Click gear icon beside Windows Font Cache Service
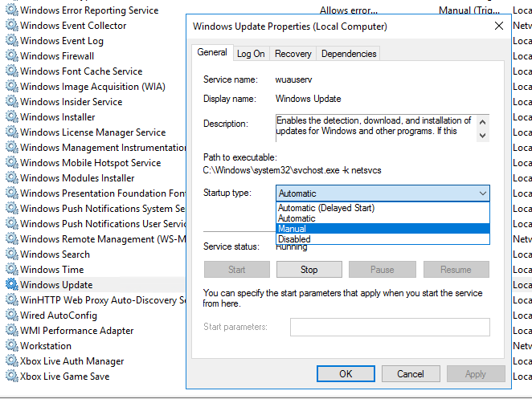 click(12, 71)
